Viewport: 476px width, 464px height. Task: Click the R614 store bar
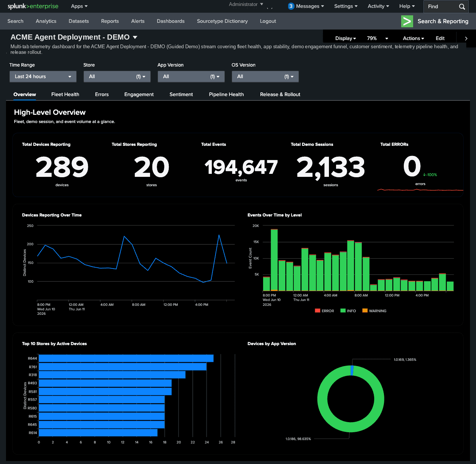[98, 433]
